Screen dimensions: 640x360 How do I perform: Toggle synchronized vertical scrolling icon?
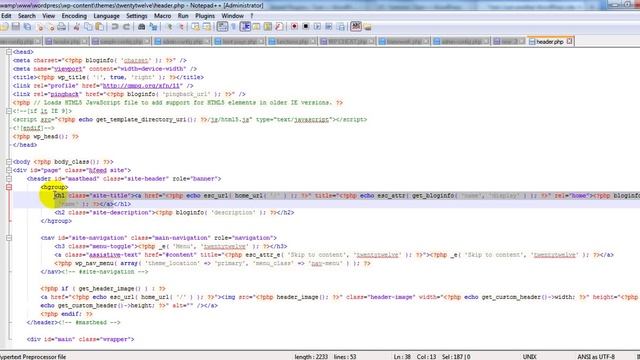tap(196, 27)
